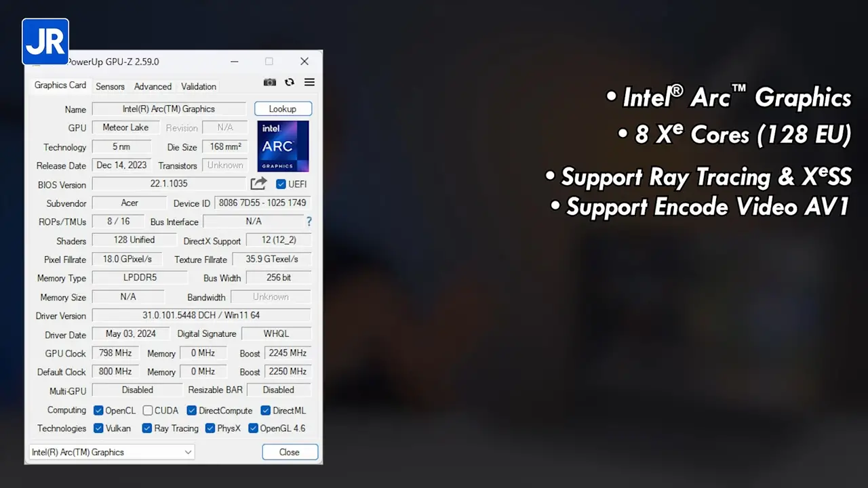Click the ROPs/TMUs value 8 / 16
This screenshot has height=488, width=868.
pos(118,222)
